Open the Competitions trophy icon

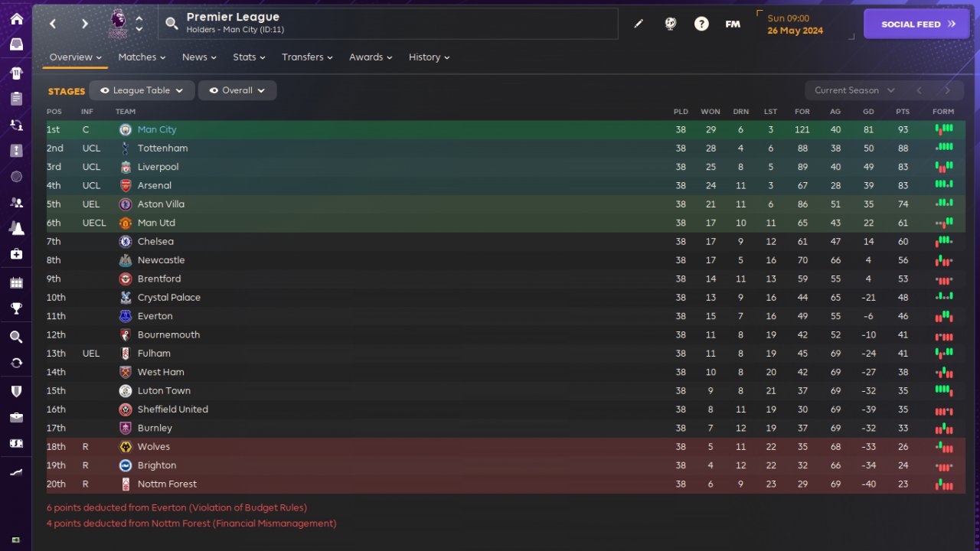coord(16,308)
